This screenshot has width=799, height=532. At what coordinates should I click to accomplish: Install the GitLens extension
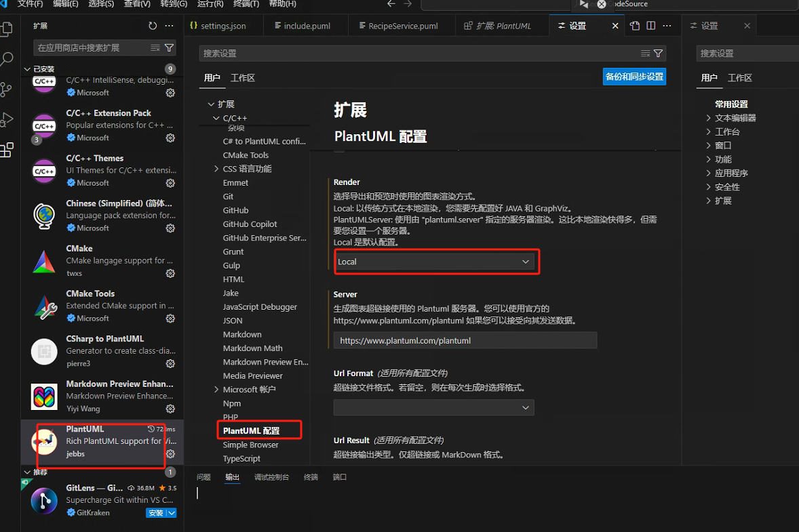point(156,512)
